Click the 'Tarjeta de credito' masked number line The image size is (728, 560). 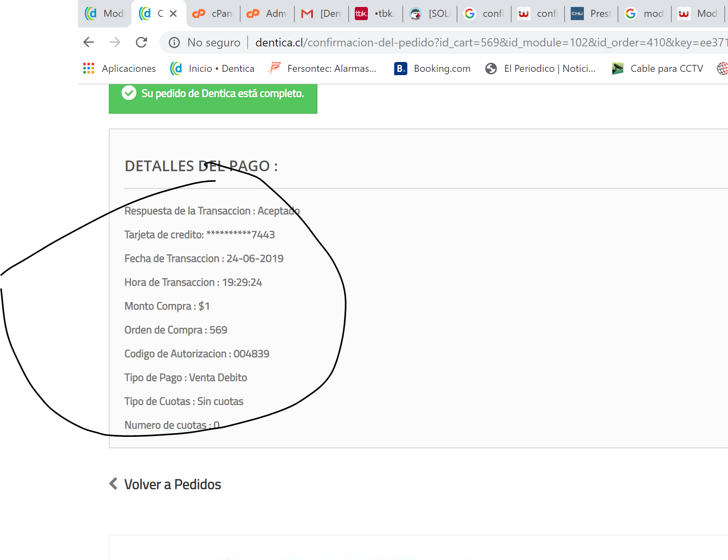pyautogui.click(x=200, y=235)
